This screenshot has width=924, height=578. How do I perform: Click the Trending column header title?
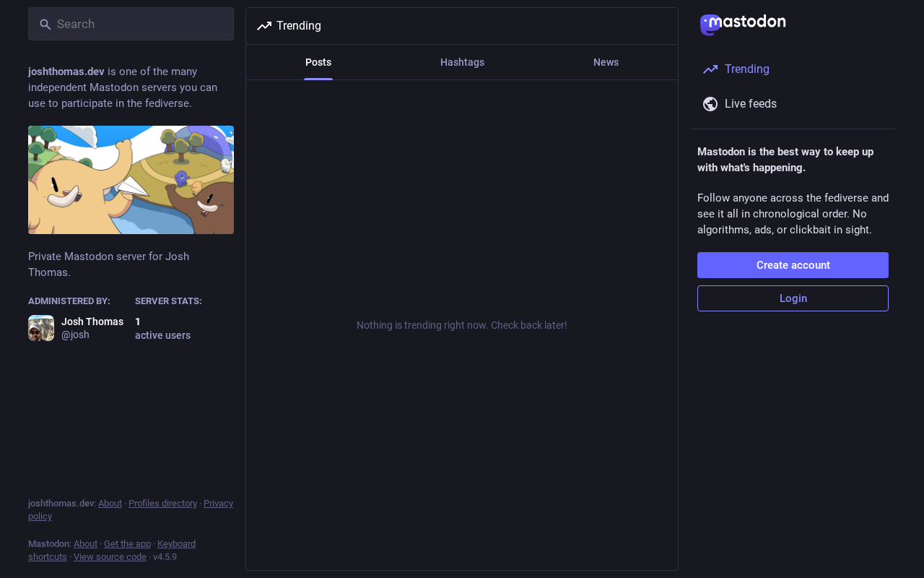[299, 26]
